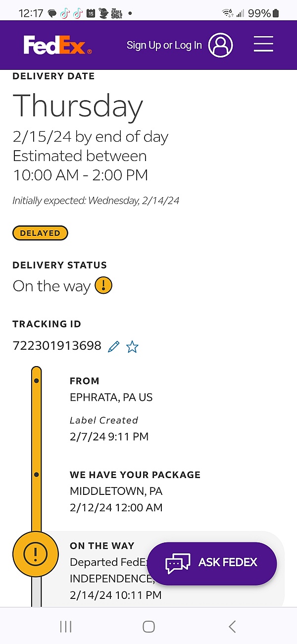Click Sign Up or Log In link
Viewport: 297px width, 644px height.
coord(164,45)
